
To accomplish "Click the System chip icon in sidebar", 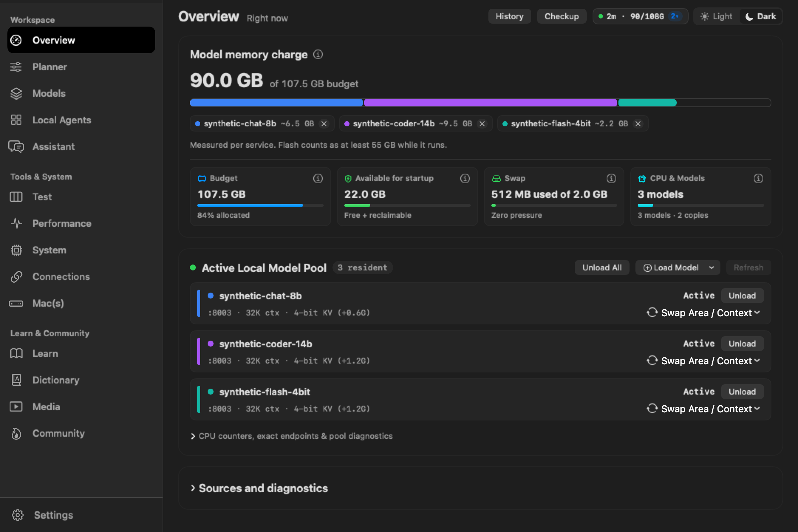I will [16, 250].
